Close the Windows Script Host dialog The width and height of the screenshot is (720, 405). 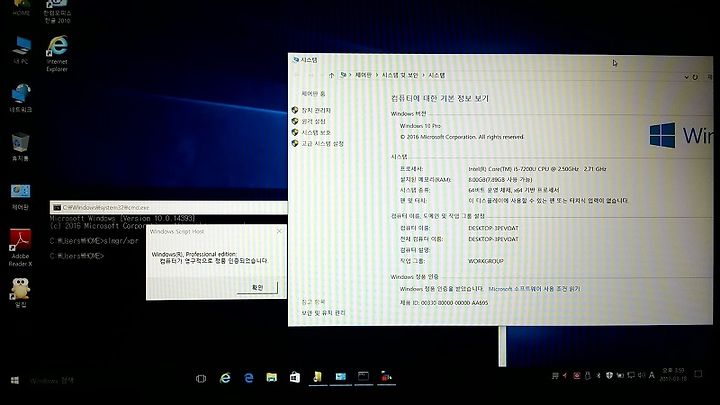click(x=279, y=231)
